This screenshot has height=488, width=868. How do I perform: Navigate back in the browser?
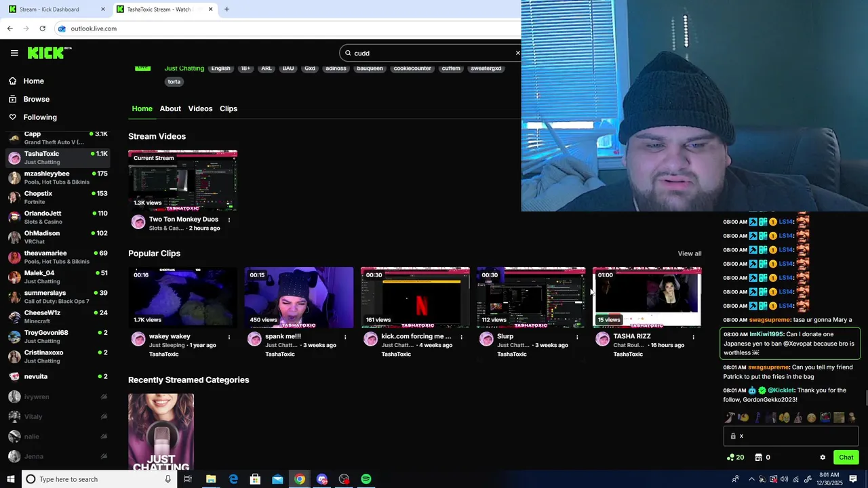pyautogui.click(x=9, y=28)
